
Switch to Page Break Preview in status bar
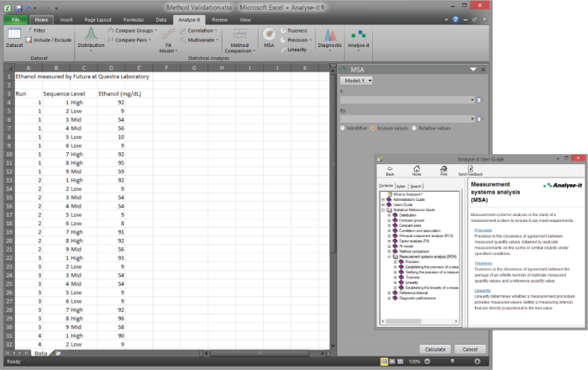point(400,362)
